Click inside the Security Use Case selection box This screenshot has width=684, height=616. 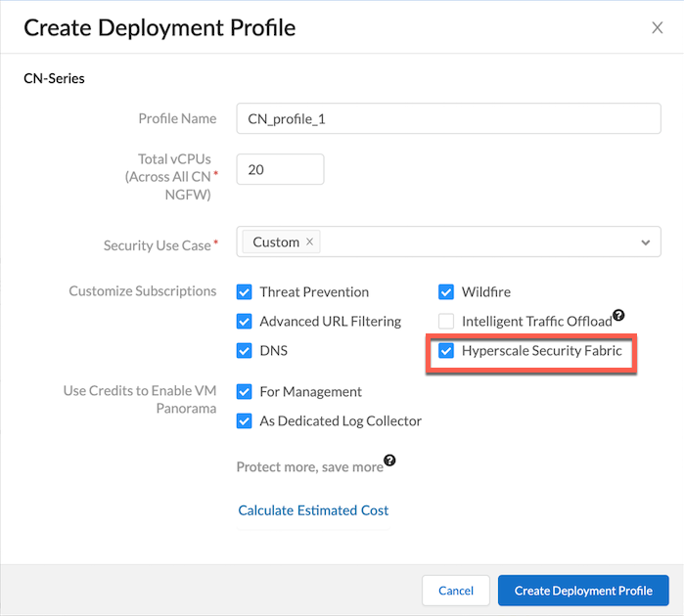click(470, 242)
